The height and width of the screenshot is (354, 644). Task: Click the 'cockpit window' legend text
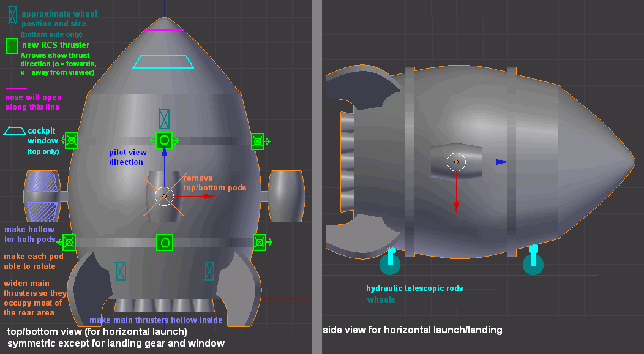click(x=43, y=136)
